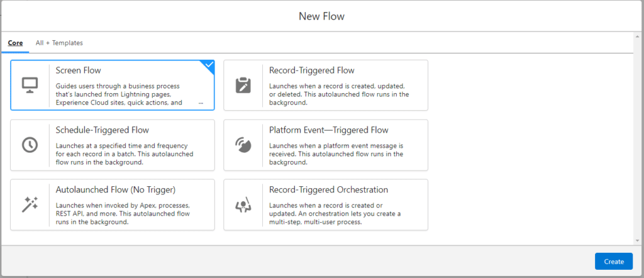Click the Record-Triggered Orchestration icon
The width and height of the screenshot is (644, 278).
click(x=243, y=204)
